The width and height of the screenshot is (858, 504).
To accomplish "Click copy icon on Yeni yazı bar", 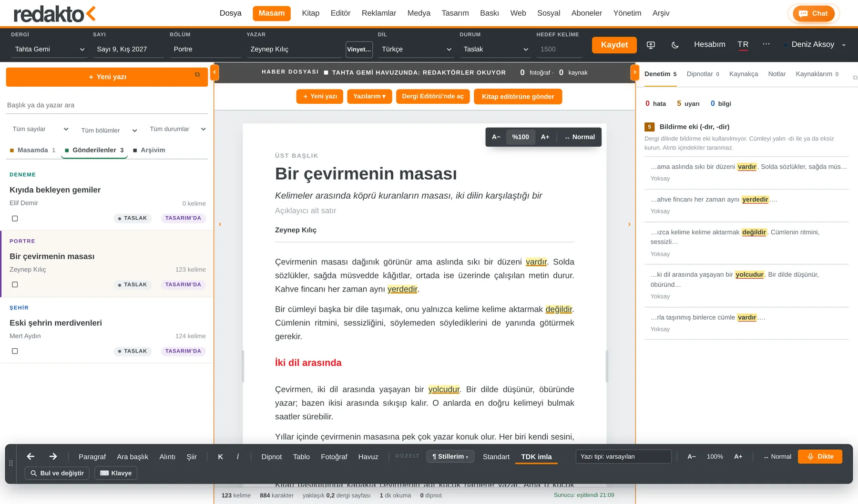I will (197, 74).
